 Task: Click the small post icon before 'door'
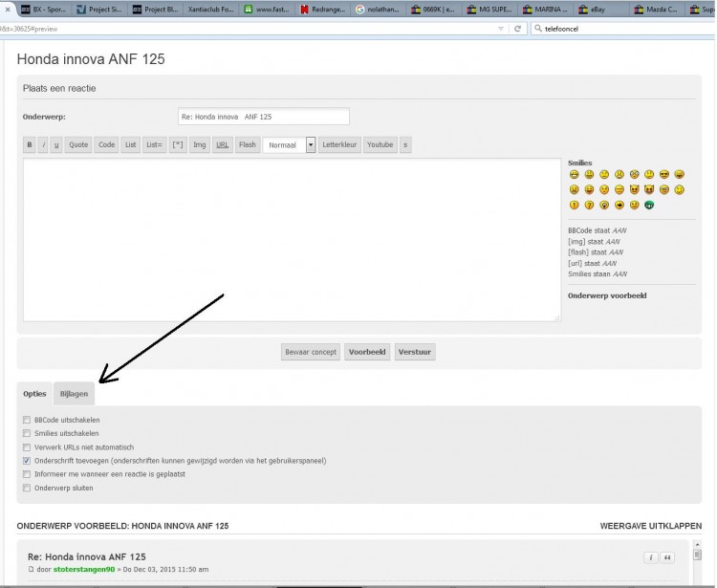(32, 569)
